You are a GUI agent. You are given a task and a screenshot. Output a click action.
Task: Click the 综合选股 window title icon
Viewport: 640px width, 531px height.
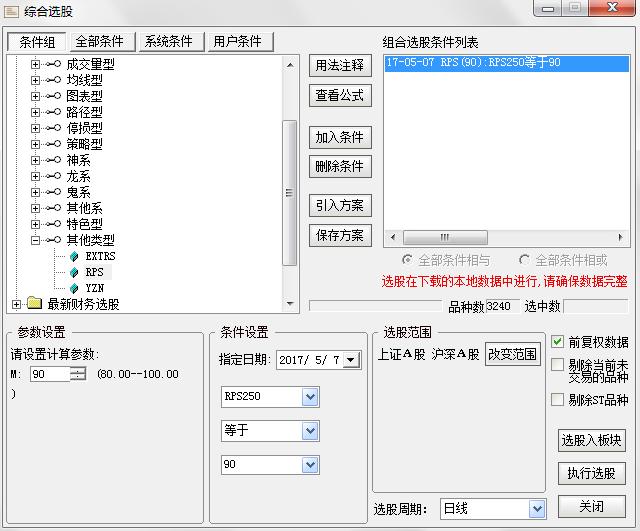tap(11, 11)
